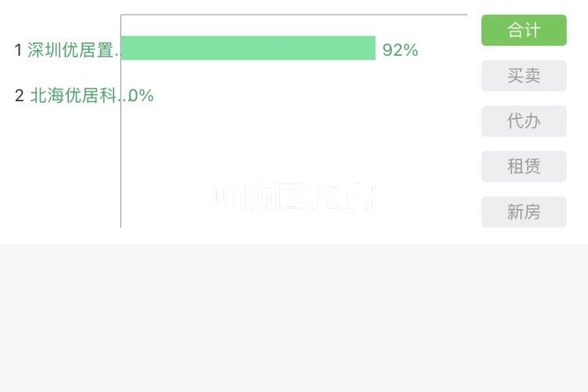Click the white gap between 合计 and 买卖
The width and height of the screenshot is (588, 392).
pos(524,53)
